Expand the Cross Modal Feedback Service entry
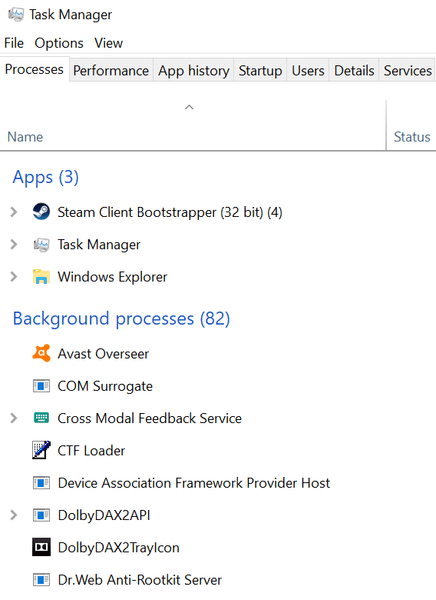436x600 pixels. (x=14, y=418)
